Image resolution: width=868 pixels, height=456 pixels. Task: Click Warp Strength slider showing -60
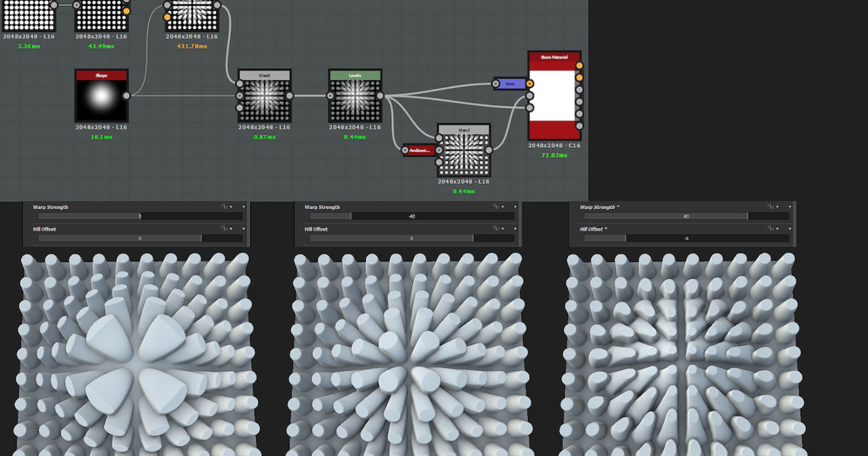point(412,216)
